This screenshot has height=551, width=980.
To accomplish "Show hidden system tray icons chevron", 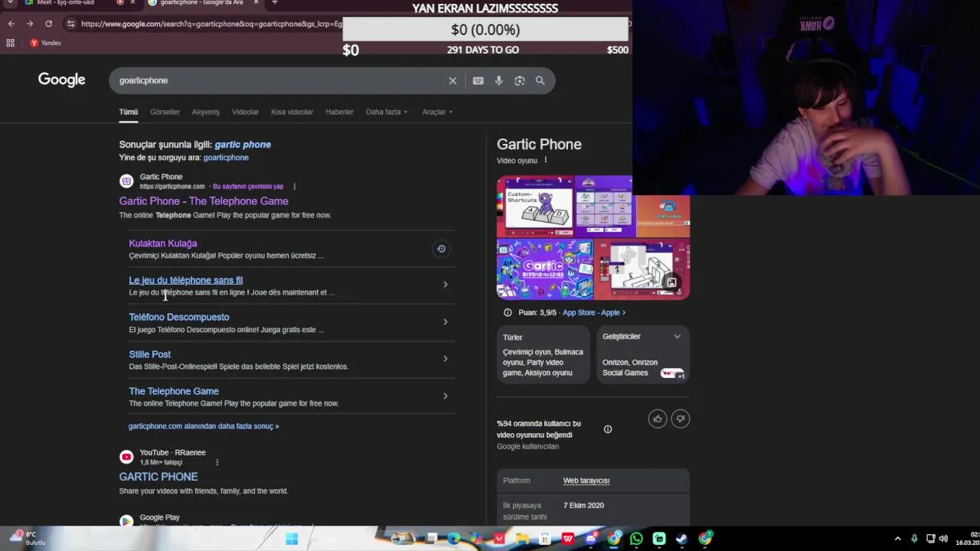I will (898, 539).
